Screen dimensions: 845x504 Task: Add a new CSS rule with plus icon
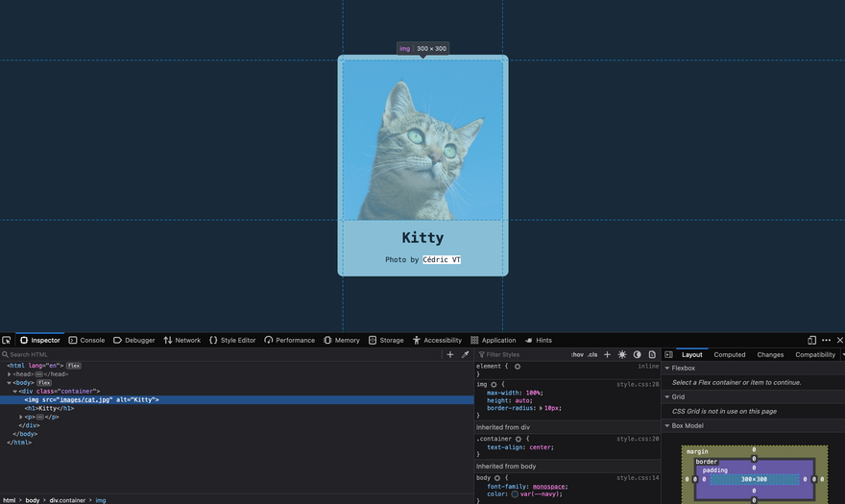coord(607,354)
